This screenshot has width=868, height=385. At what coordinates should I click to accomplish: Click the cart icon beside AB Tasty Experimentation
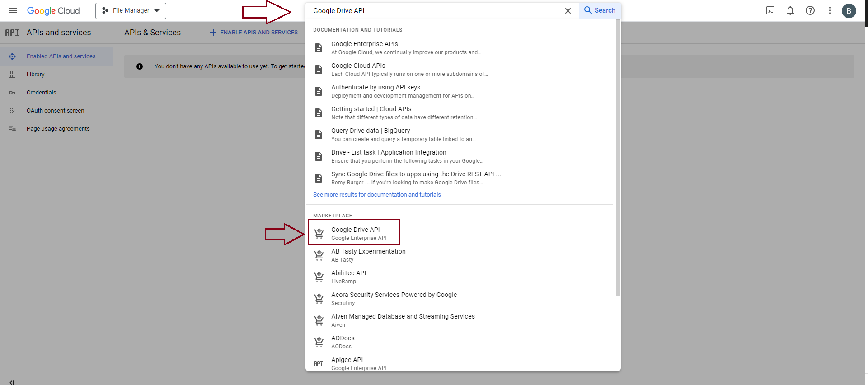[x=319, y=255]
